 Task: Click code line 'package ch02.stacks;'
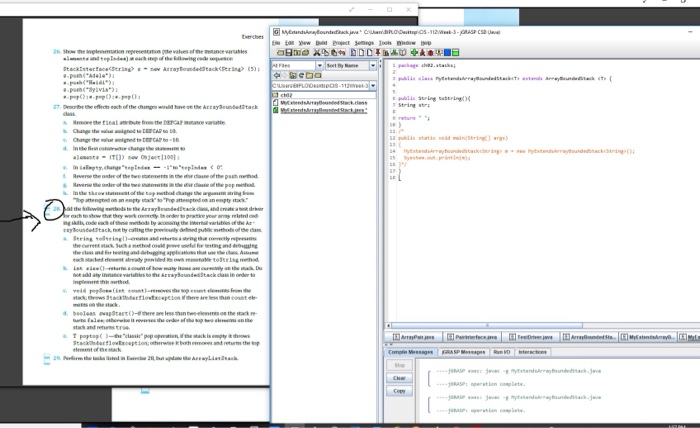(426, 65)
